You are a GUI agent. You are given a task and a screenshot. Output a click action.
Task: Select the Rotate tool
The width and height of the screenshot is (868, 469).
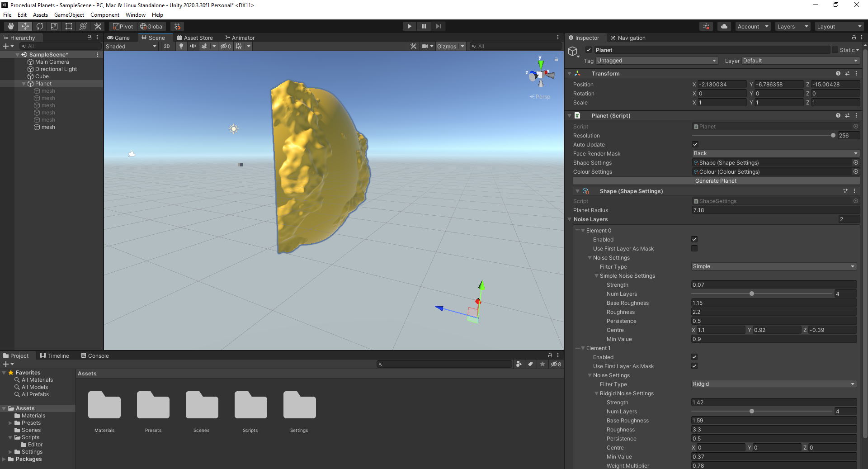pos(40,26)
